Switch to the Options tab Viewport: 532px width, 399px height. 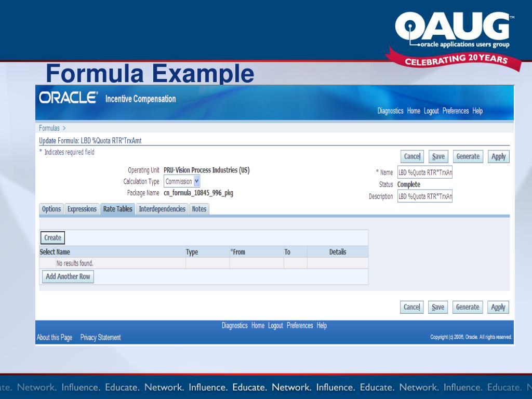pos(51,209)
